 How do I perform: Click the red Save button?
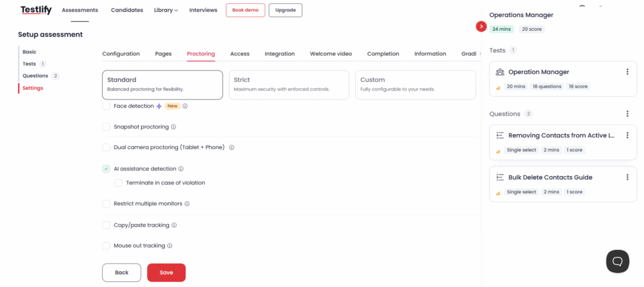click(x=166, y=273)
